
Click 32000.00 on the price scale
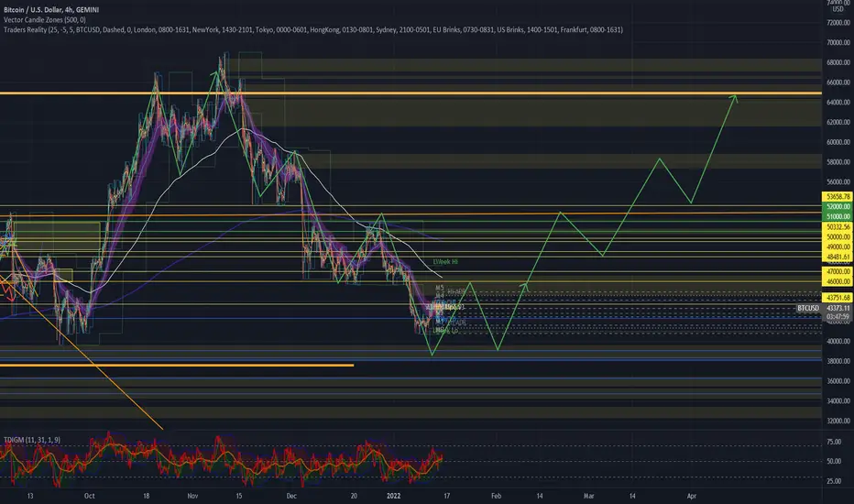tap(838, 421)
